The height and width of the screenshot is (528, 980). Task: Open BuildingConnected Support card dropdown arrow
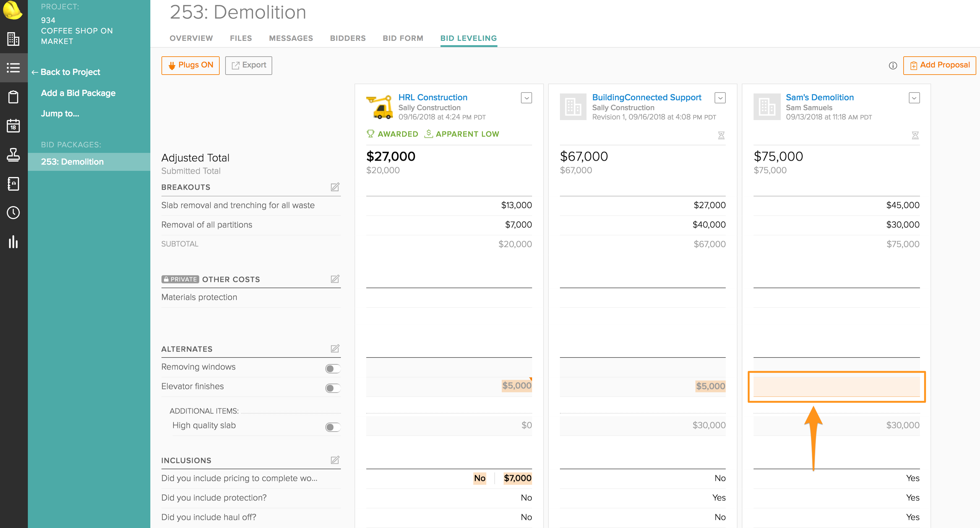(x=720, y=98)
